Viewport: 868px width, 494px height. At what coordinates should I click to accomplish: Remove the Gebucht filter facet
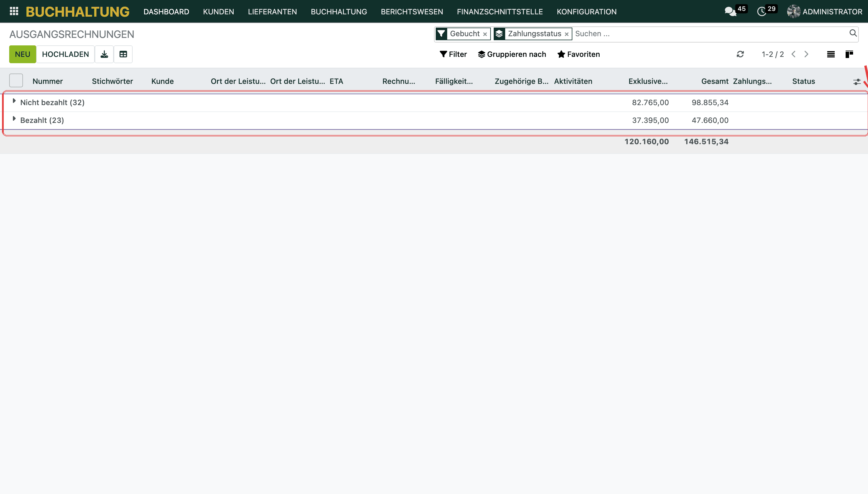(485, 34)
